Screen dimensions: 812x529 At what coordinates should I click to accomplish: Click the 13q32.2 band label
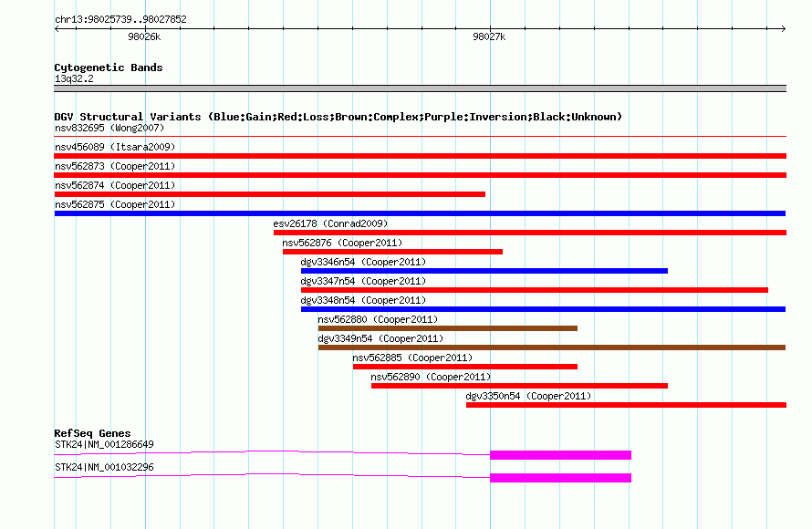74,78
